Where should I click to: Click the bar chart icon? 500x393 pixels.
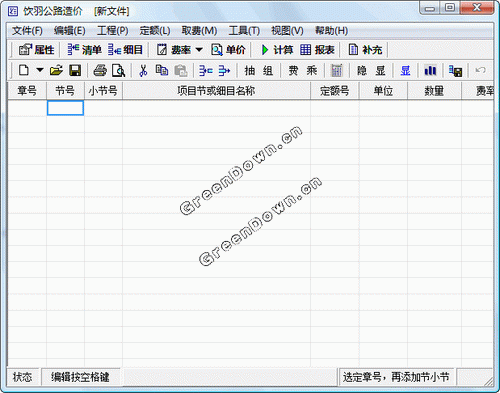pos(430,70)
